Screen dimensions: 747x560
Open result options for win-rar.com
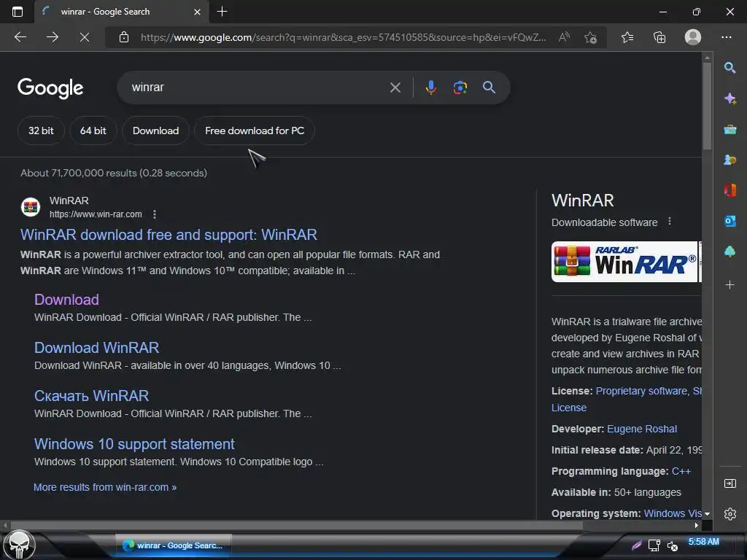point(155,214)
